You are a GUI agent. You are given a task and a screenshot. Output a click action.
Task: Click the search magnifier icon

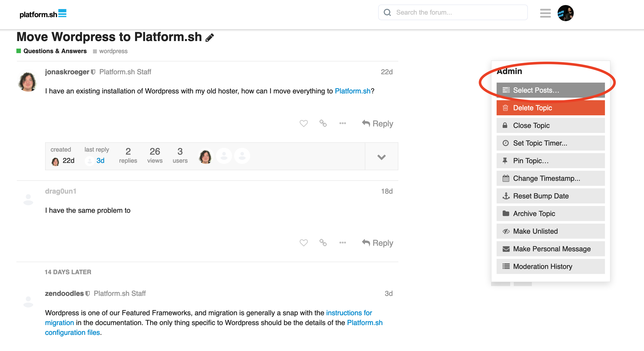(x=387, y=12)
